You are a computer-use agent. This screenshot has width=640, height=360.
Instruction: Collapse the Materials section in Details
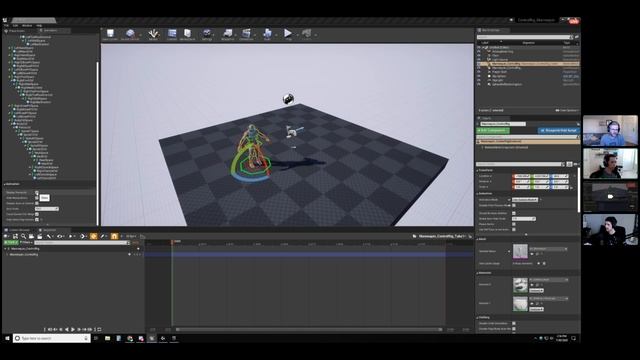coord(478,273)
